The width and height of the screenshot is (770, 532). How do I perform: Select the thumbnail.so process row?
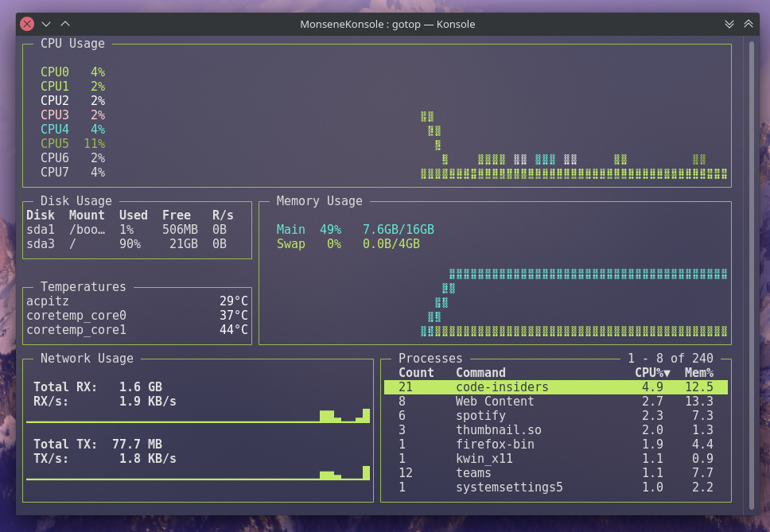pos(556,429)
